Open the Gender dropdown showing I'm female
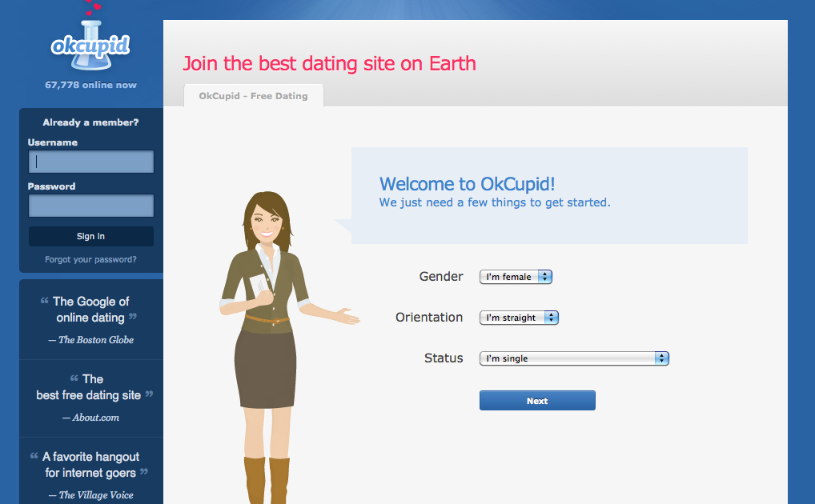This screenshot has width=815, height=504. (511, 276)
